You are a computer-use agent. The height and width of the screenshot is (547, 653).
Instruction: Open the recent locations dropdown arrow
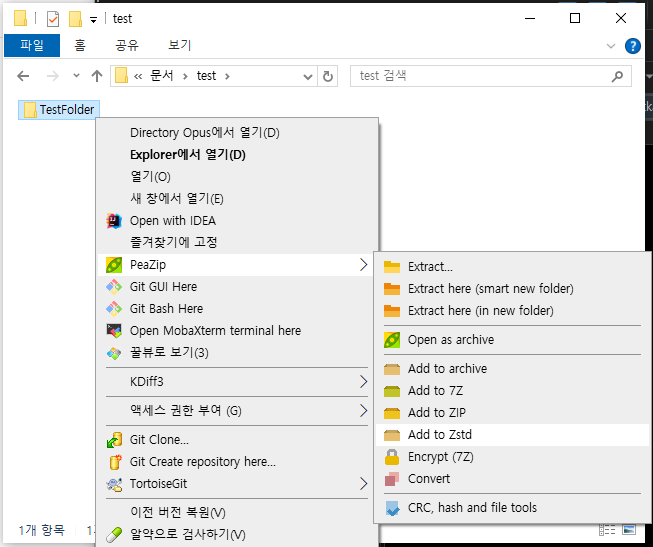click(76, 76)
